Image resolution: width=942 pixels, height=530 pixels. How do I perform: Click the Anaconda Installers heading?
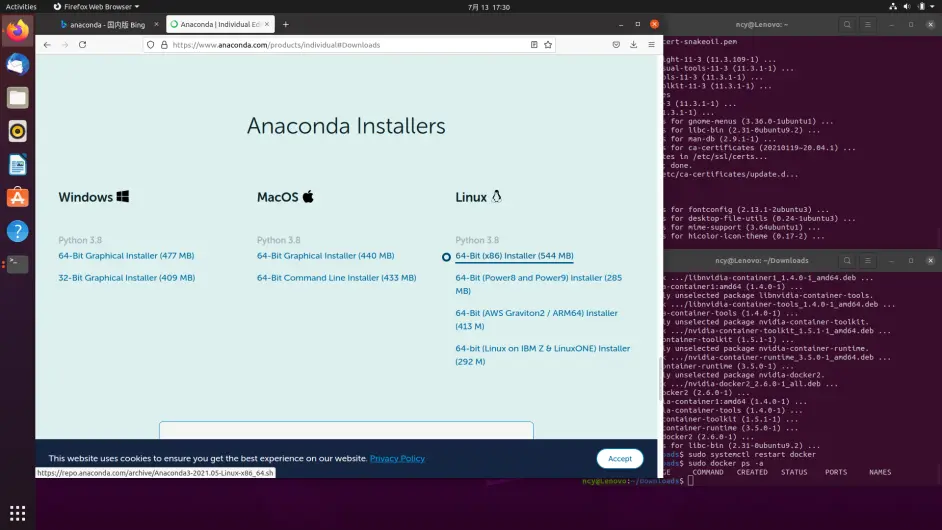(x=346, y=126)
